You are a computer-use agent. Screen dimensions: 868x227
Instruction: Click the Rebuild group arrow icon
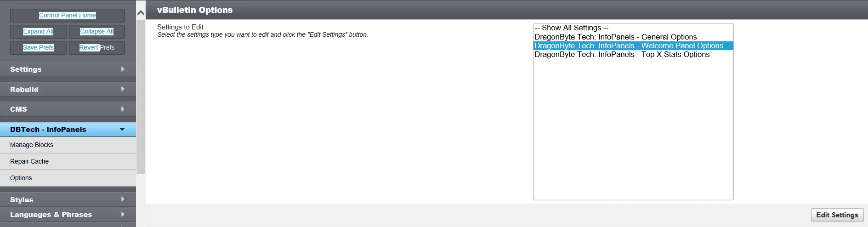(123, 89)
